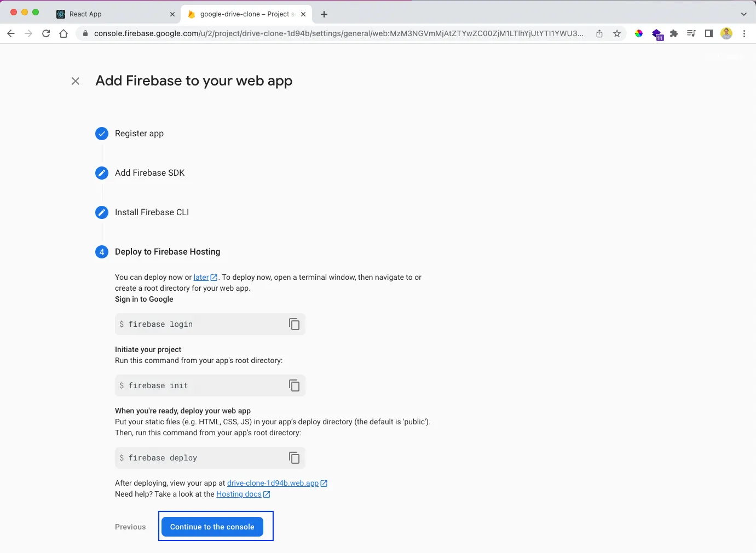Reload the Firebase console page
Screen dimensions: 756x553
tap(46, 33)
